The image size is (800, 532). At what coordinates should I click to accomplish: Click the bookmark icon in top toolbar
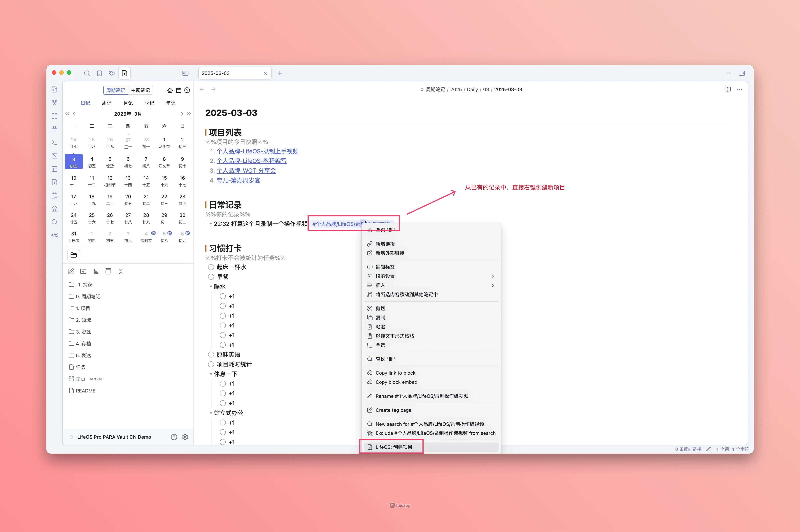(99, 73)
